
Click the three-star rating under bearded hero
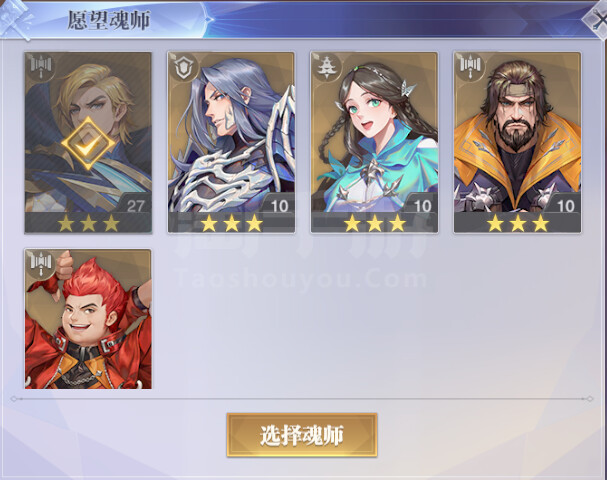518,223
